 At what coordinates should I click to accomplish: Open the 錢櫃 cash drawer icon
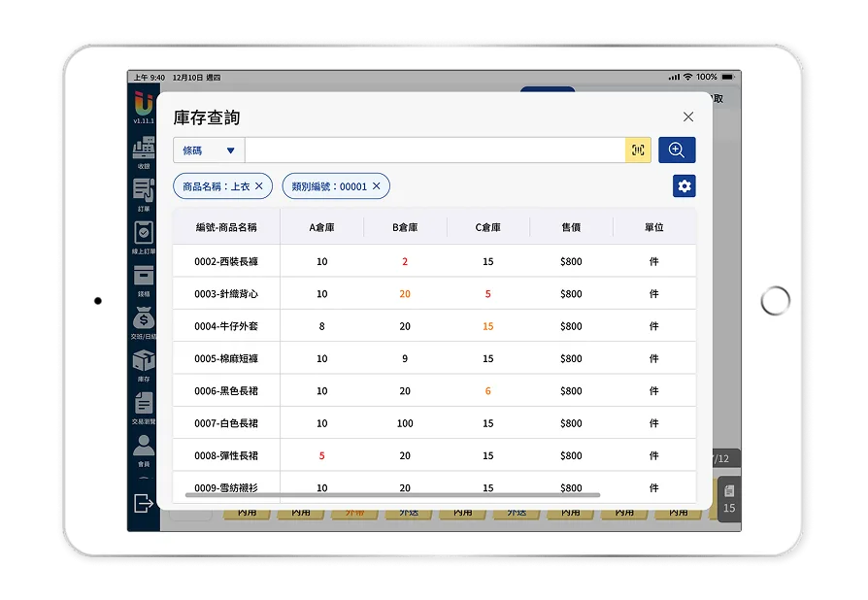(144, 277)
